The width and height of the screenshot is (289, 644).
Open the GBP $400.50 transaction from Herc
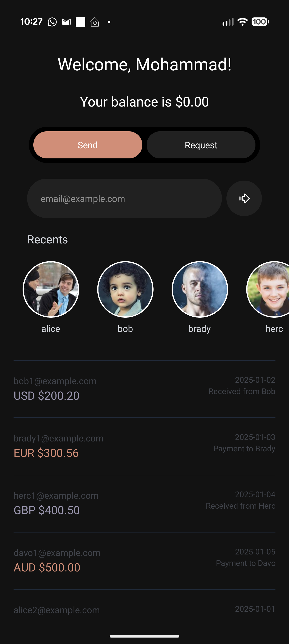tap(144, 503)
